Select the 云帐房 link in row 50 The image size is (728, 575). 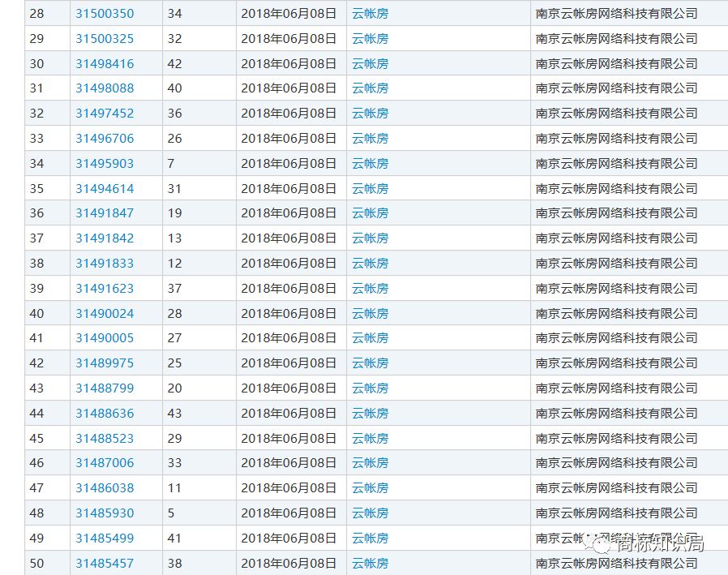tap(370, 564)
